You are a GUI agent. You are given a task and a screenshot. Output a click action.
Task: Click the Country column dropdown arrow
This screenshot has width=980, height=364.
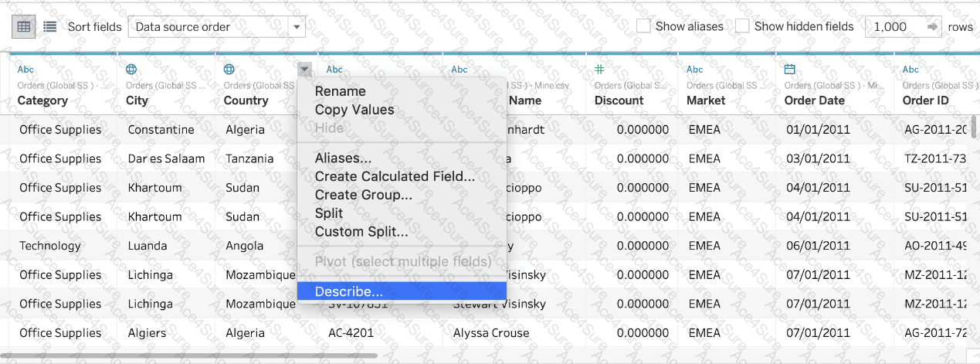[x=305, y=70]
